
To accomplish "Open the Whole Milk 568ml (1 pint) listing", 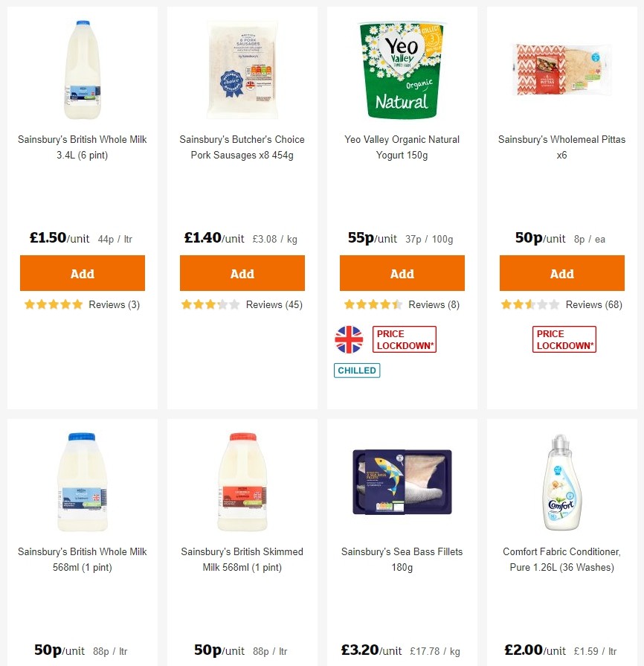I will [82, 560].
